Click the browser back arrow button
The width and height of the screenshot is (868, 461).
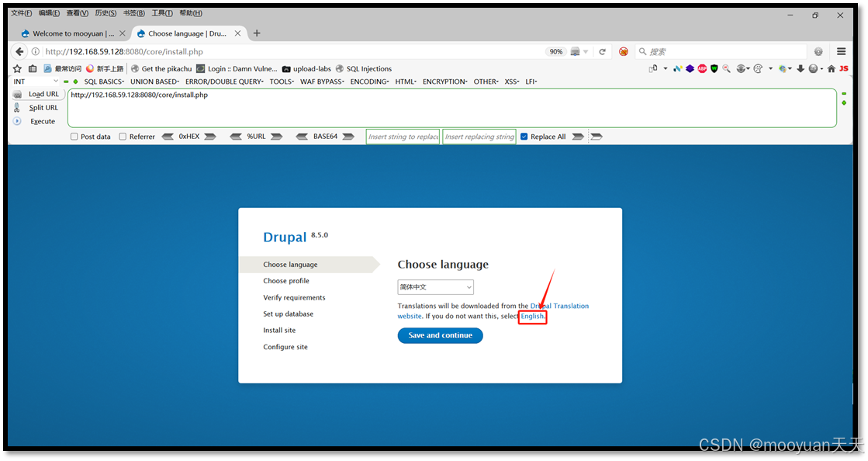pos(20,51)
